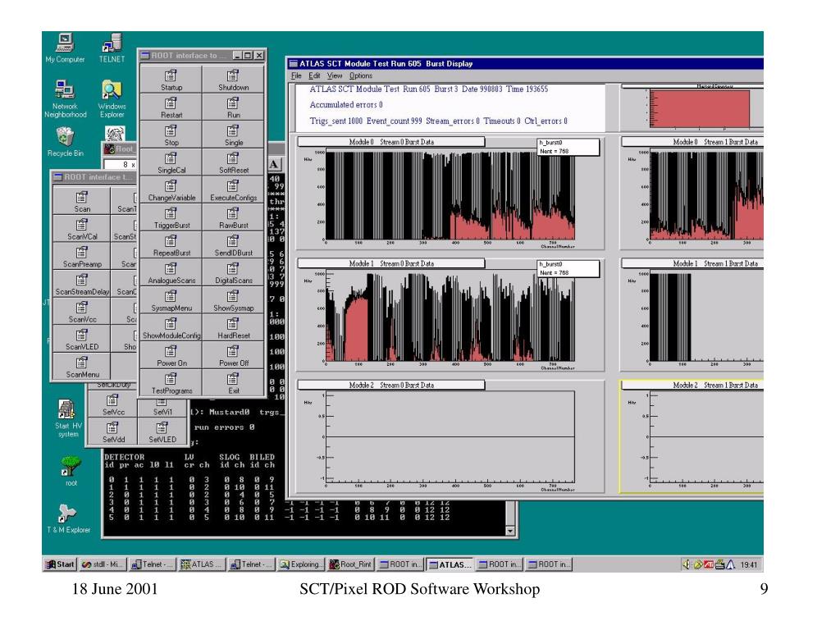Trigger the HardReset command
This screenshot has width=840, height=630.
(x=233, y=328)
